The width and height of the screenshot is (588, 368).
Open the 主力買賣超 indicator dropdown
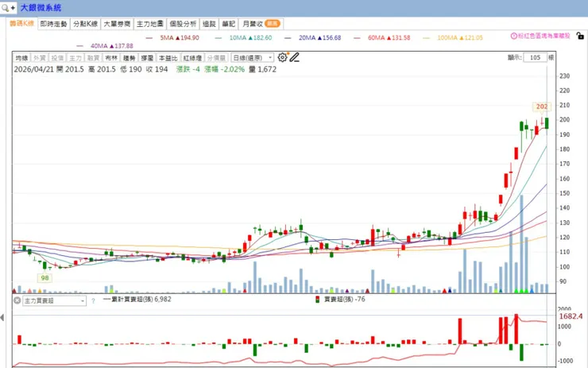click(x=54, y=301)
